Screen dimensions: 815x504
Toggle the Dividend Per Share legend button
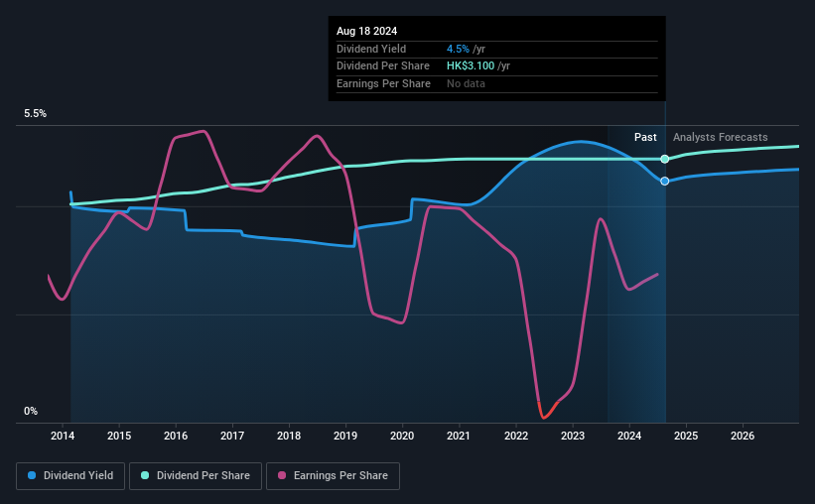pyautogui.click(x=196, y=476)
